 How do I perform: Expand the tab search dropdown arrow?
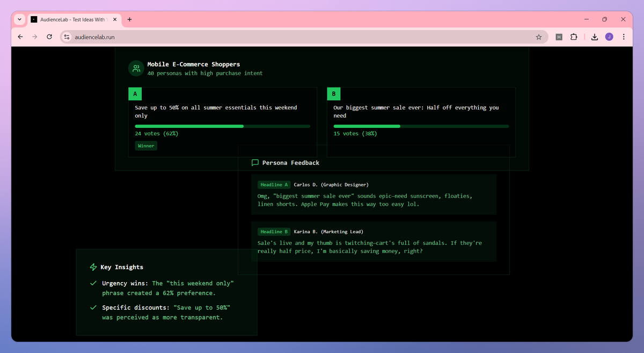19,19
